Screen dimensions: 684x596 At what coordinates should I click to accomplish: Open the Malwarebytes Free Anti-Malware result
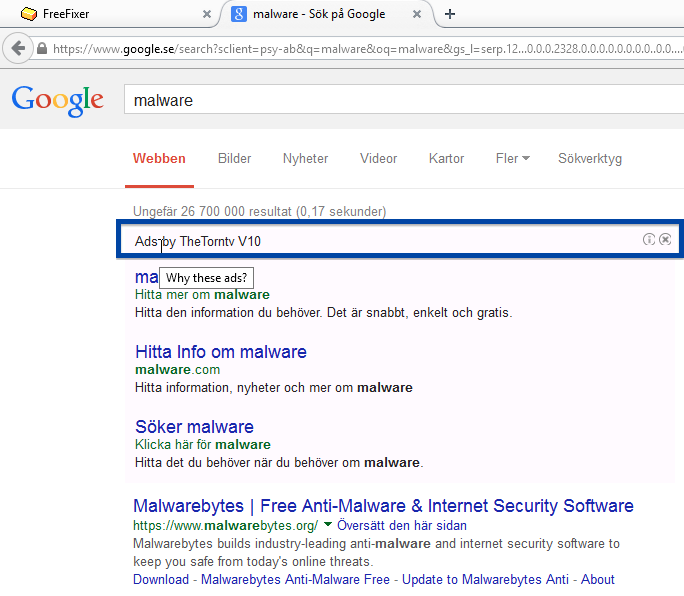click(x=383, y=506)
